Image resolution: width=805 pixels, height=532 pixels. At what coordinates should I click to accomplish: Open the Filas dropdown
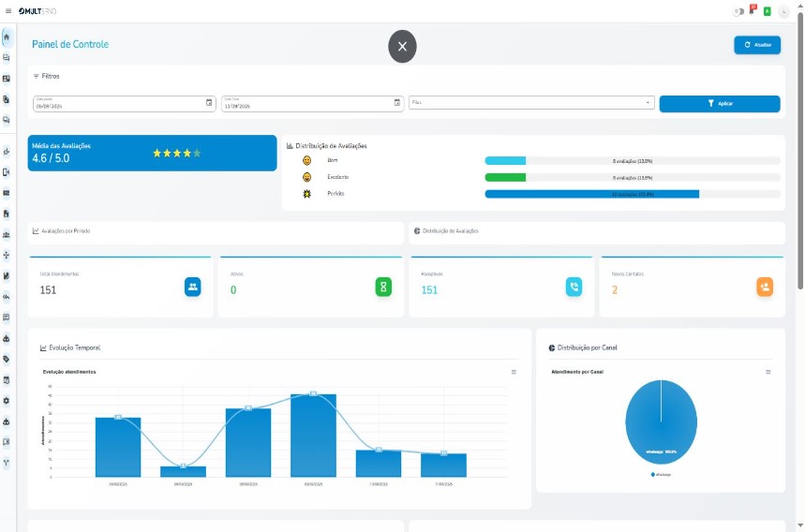(x=530, y=103)
